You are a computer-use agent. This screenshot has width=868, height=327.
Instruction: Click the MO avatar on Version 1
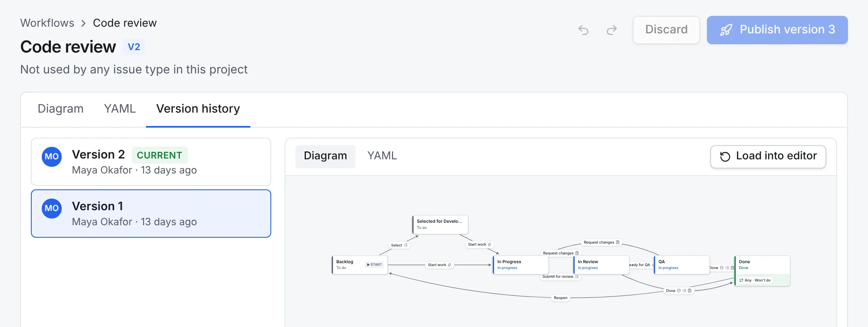click(x=52, y=209)
